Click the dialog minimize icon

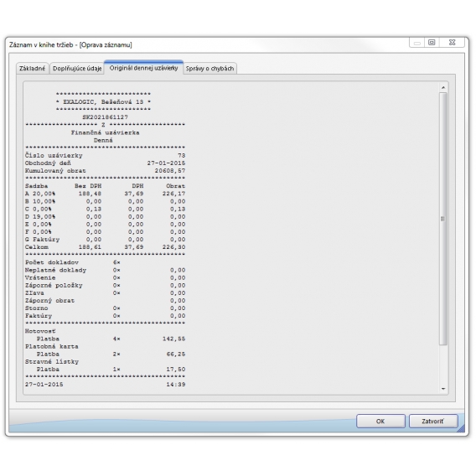(417, 43)
